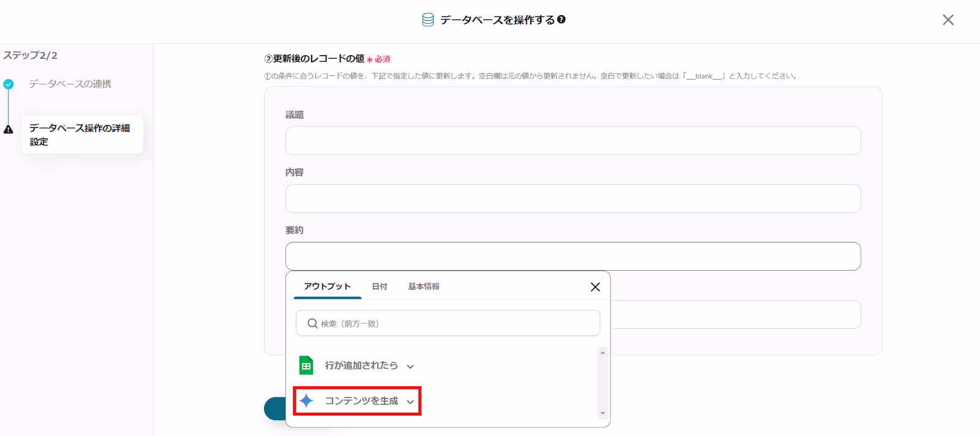Image resolution: width=980 pixels, height=436 pixels.
Task: Expand the 行が追加されたら chevron
Action: tap(410, 366)
